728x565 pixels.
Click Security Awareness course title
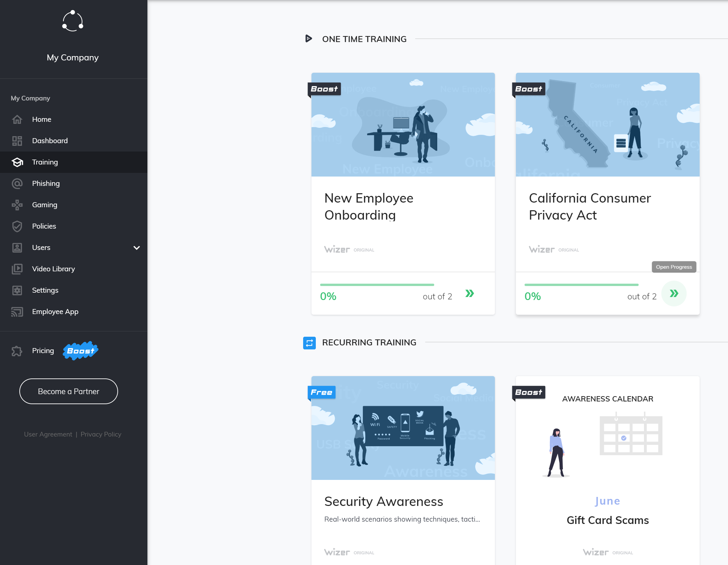[384, 502]
